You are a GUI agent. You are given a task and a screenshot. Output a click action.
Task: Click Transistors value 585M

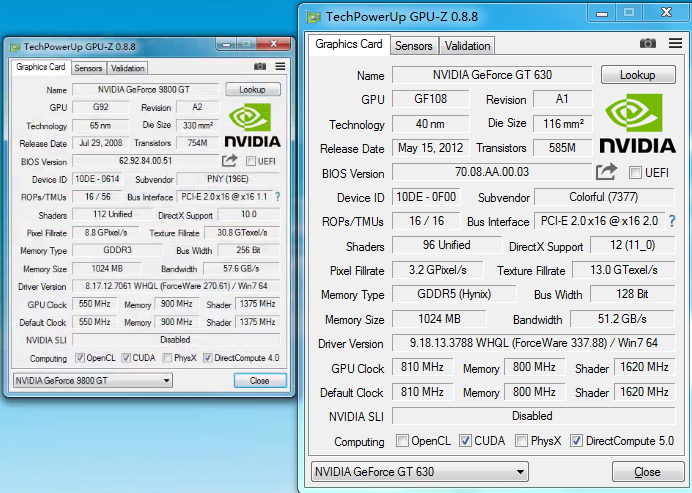[562, 148]
